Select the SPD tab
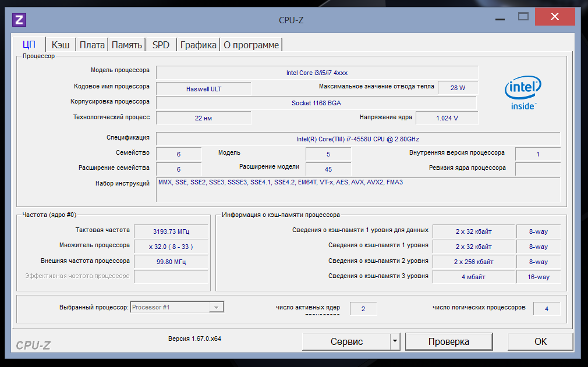 [161, 45]
